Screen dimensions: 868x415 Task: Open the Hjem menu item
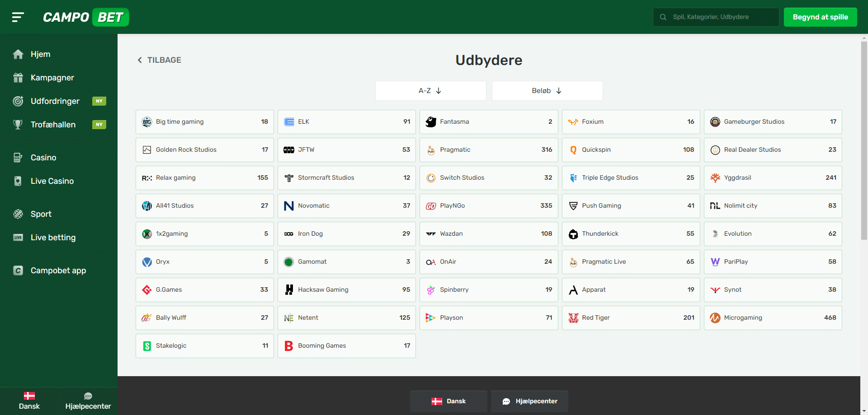(59, 54)
